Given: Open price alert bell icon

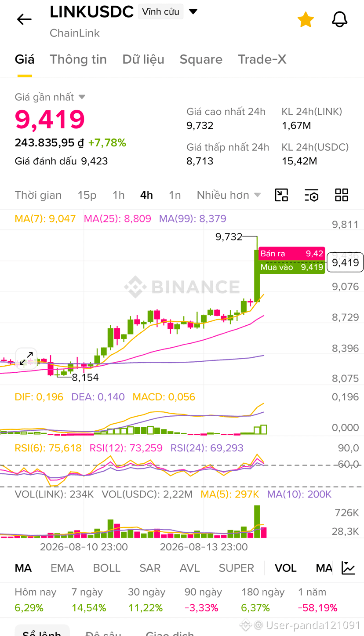Looking at the screenshot, I should (x=339, y=19).
